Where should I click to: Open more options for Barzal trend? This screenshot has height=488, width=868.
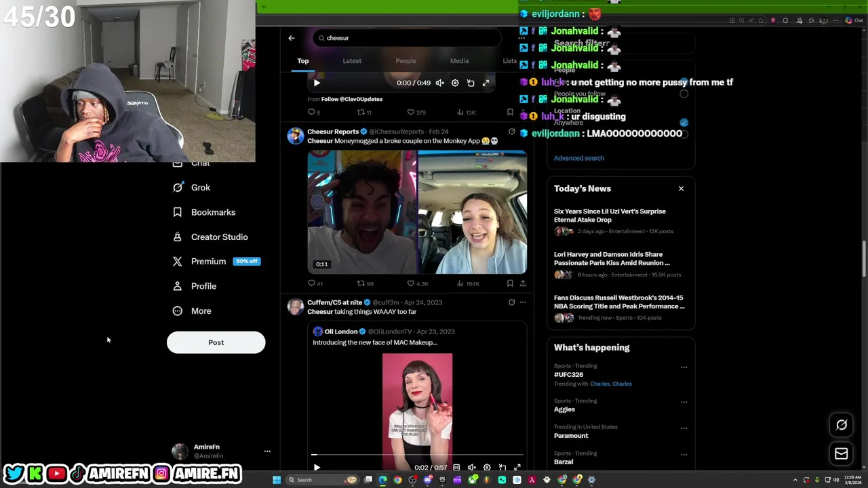[684, 454]
